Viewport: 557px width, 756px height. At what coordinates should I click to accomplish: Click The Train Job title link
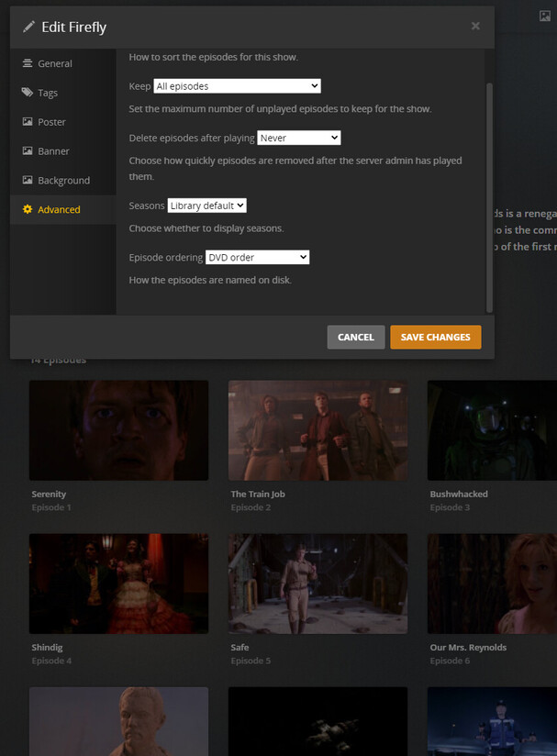tap(258, 494)
